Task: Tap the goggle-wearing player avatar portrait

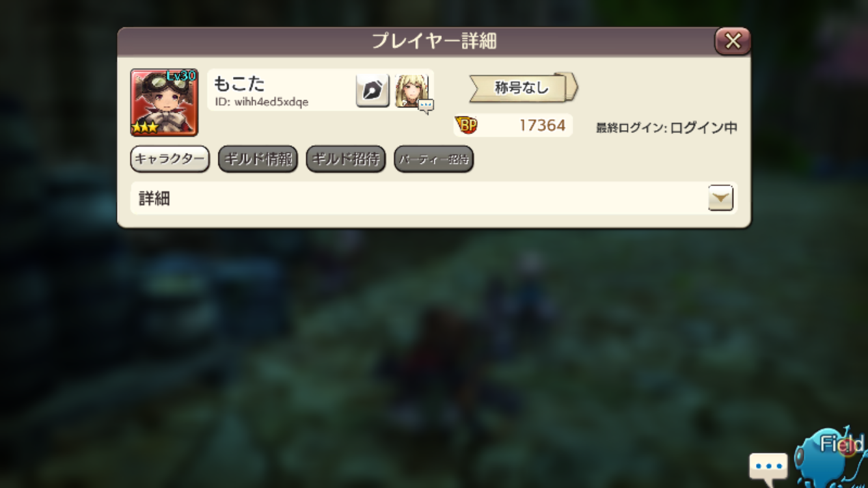Action: point(164,102)
